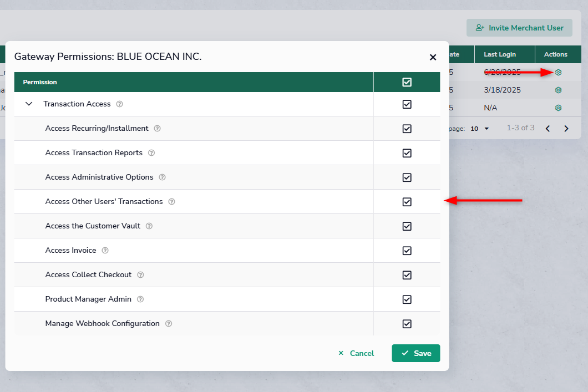The height and width of the screenshot is (392, 588).
Task: Click Invite Merchant User button
Action: [x=519, y=28]
